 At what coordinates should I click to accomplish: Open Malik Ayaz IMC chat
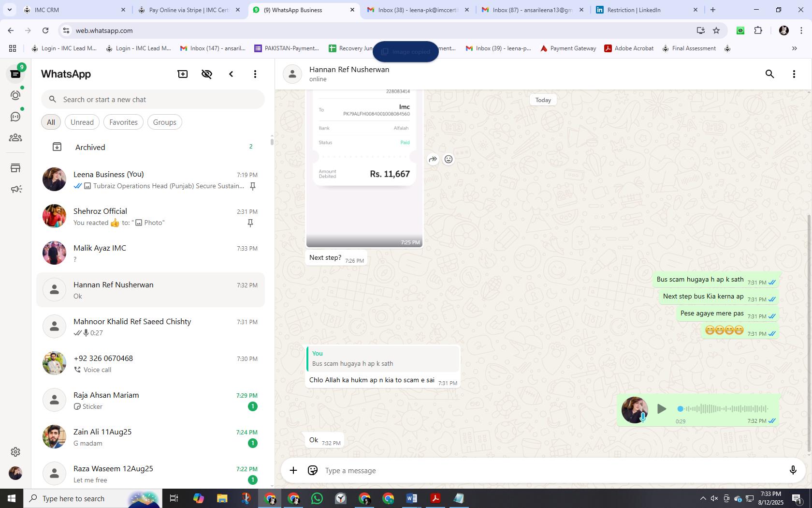point(151,253)
